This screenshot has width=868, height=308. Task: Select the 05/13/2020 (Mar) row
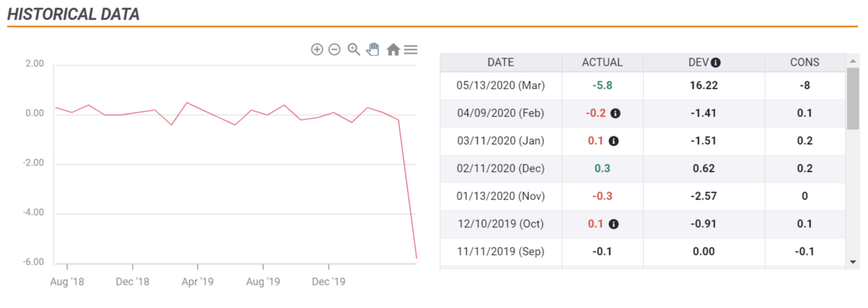pyautogui.click(x=642, y=85)
